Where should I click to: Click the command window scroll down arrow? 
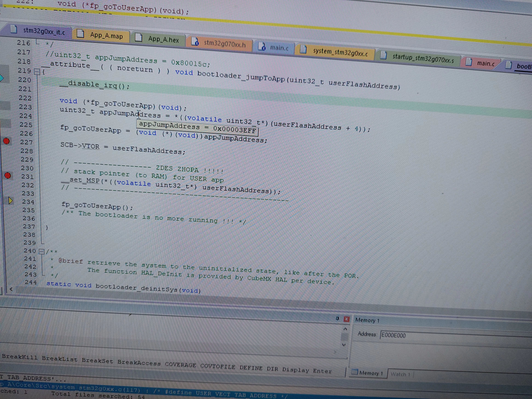(344, 345)
